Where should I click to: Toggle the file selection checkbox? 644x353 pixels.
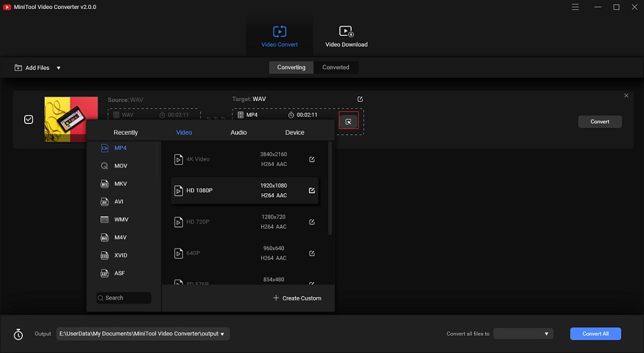point(28,119)
